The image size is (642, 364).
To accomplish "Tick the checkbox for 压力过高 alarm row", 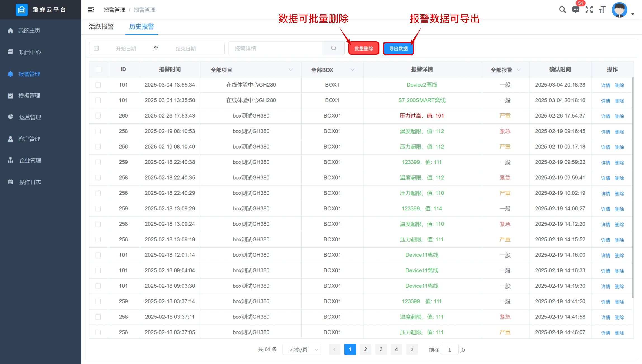I will (x=98, y=116).
